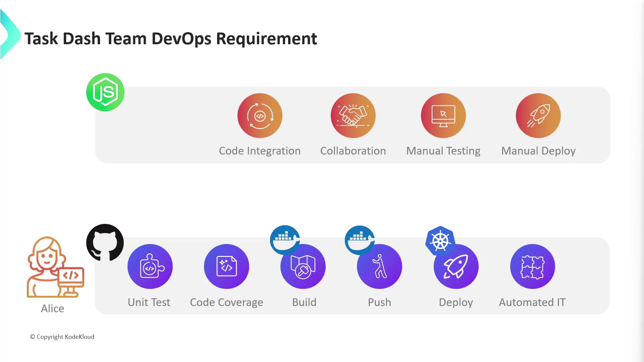This screenshot has height=362, width=644.
Task: Click the Automated IT puzzle pieces icon
Action: (x=532, y=266)
